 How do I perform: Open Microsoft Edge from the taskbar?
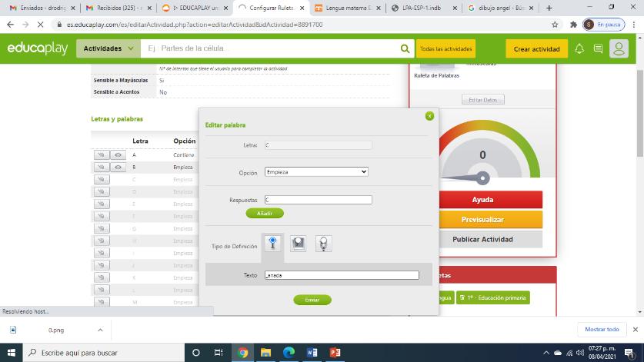[x=289, y=353]
